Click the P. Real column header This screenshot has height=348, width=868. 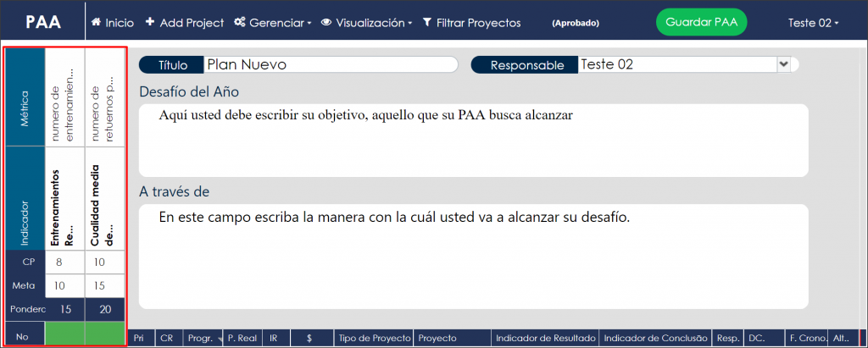[x=243, y=338]
